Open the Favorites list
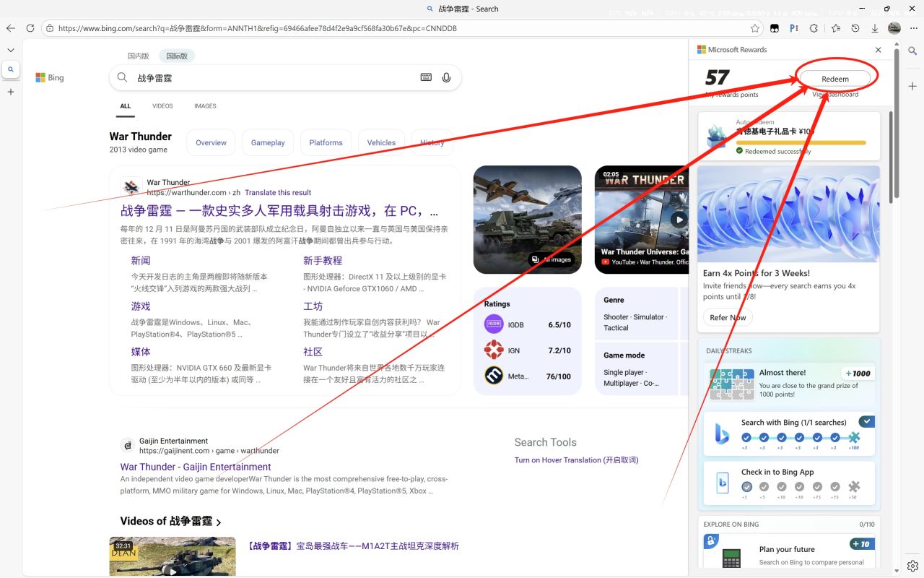This screenshot has height=578, width=924. click(835, 28)
